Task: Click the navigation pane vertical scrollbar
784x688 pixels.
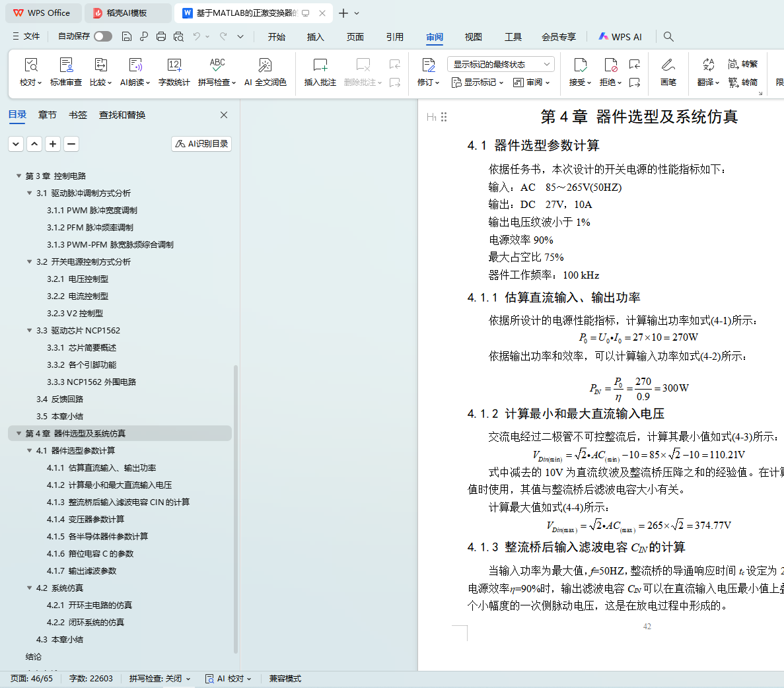Action: click(x=236, y=508)
